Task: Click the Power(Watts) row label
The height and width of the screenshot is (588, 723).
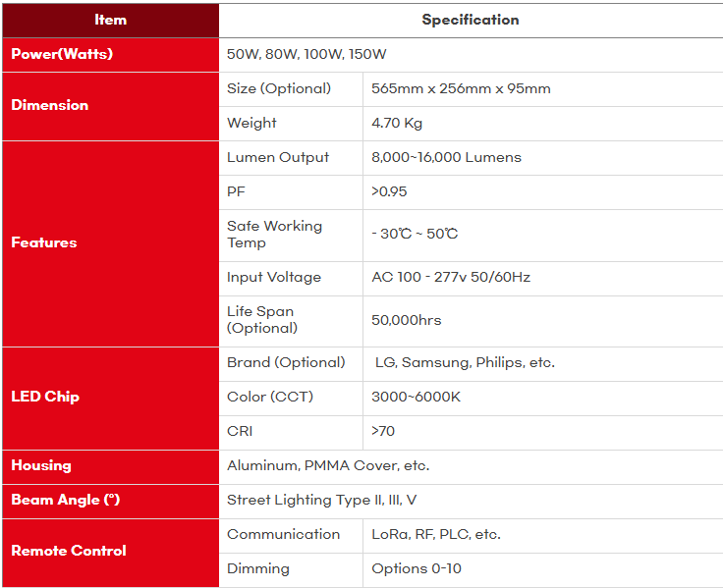Action: click(62, 54)
